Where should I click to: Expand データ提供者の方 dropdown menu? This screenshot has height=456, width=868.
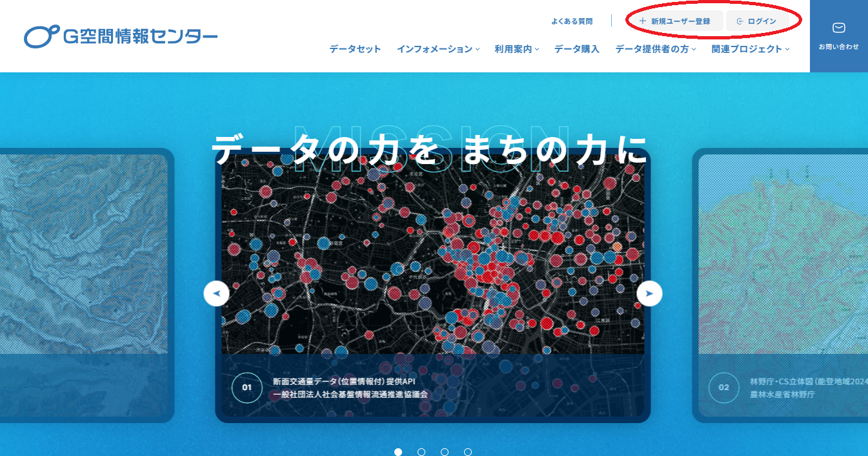(656, 49)
